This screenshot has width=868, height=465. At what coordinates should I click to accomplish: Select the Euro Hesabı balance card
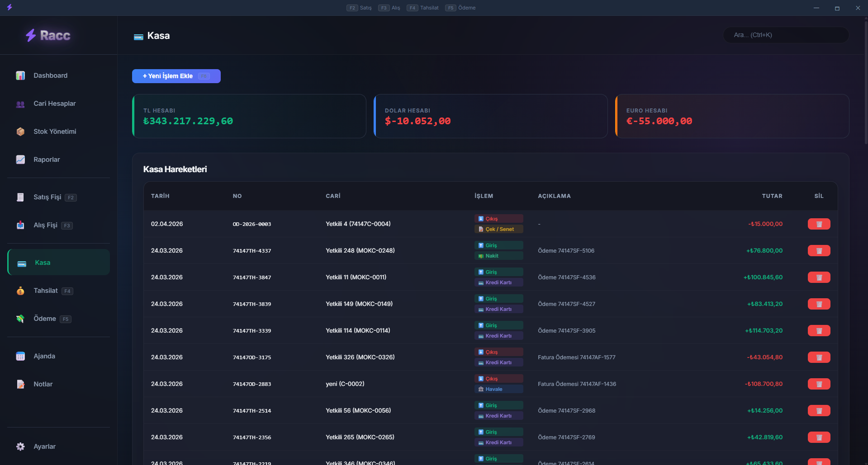click(x=732, y=116)
